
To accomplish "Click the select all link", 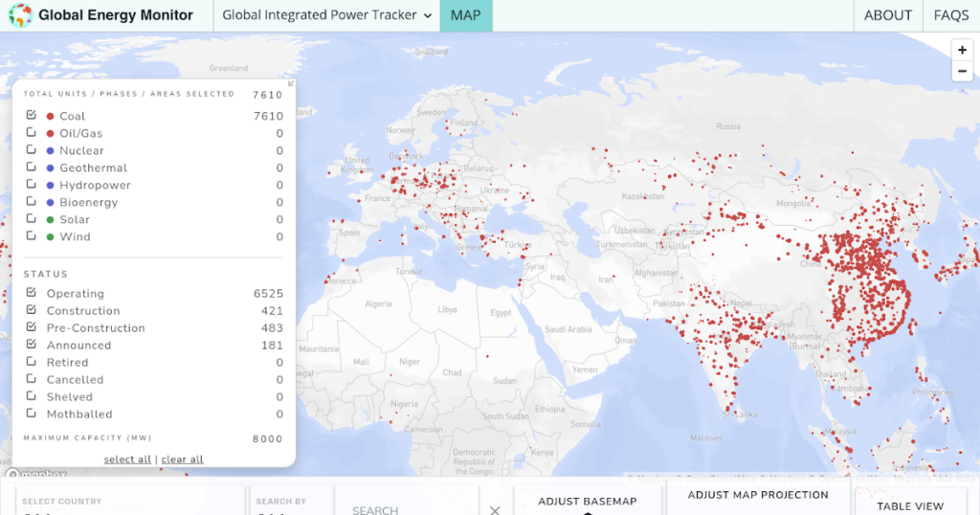I will [x=127, y=459].
